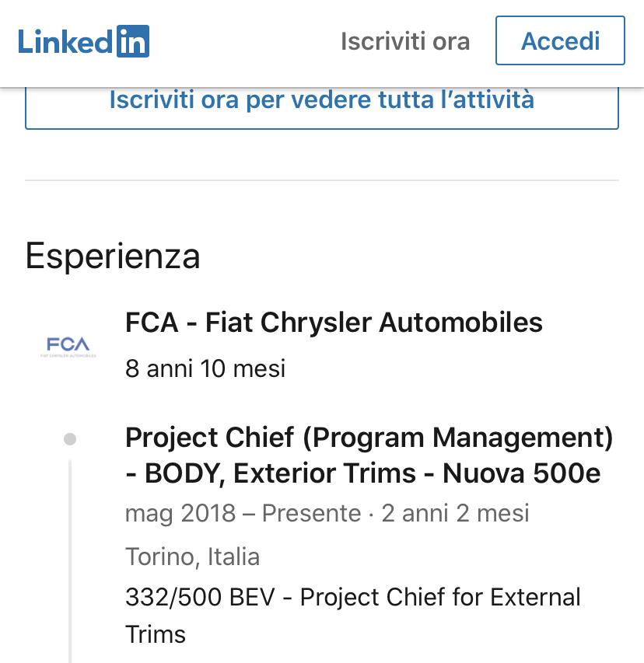The height and width of the screenshot is (663, 644).
Task: Select the "8 anni 10 mesi" duration text
Action: coord(205,368)
